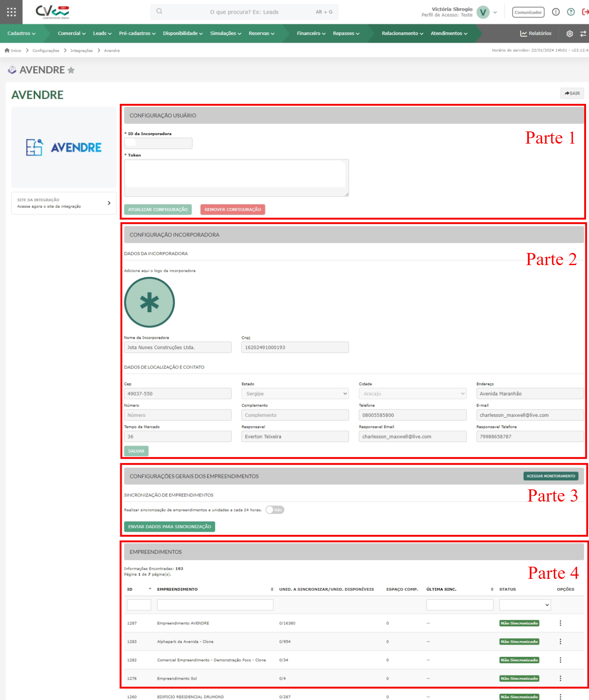The image size is (589, 700).
Task: Open Relatórios reports section
Action: point(536,34)
